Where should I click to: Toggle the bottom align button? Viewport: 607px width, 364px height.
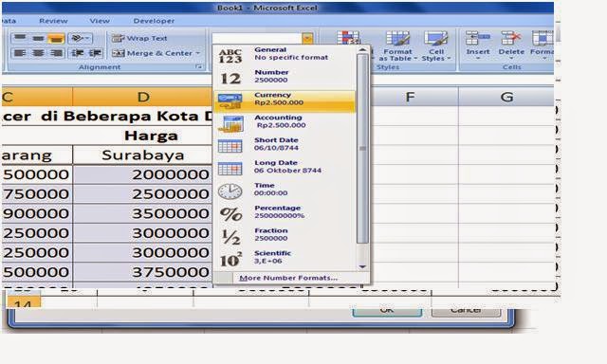click(56, 38)
